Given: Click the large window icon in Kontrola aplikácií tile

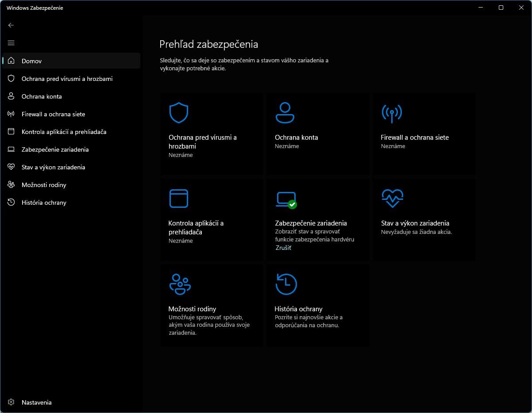Looking at the screenshot, I should 179,199.
